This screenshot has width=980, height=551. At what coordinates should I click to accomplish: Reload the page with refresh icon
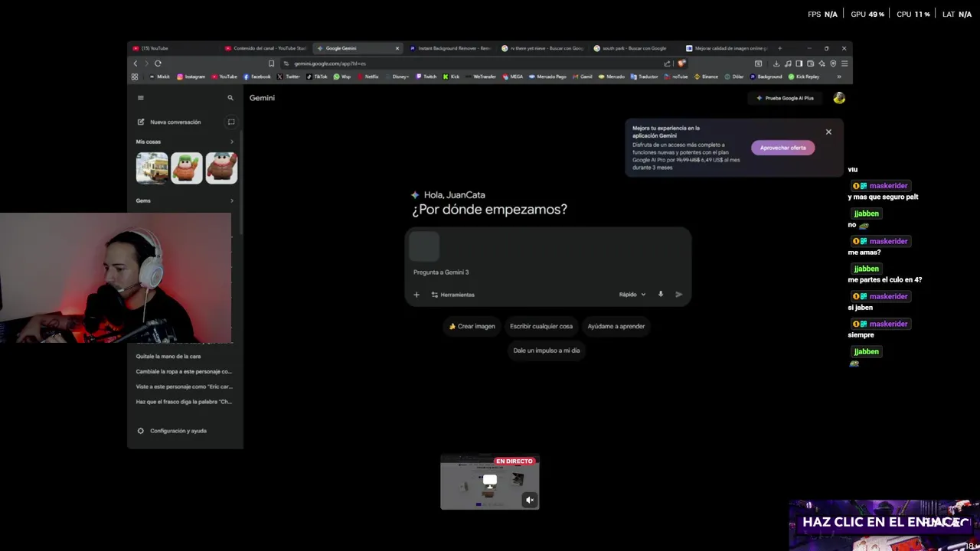(x=158, y=64)
